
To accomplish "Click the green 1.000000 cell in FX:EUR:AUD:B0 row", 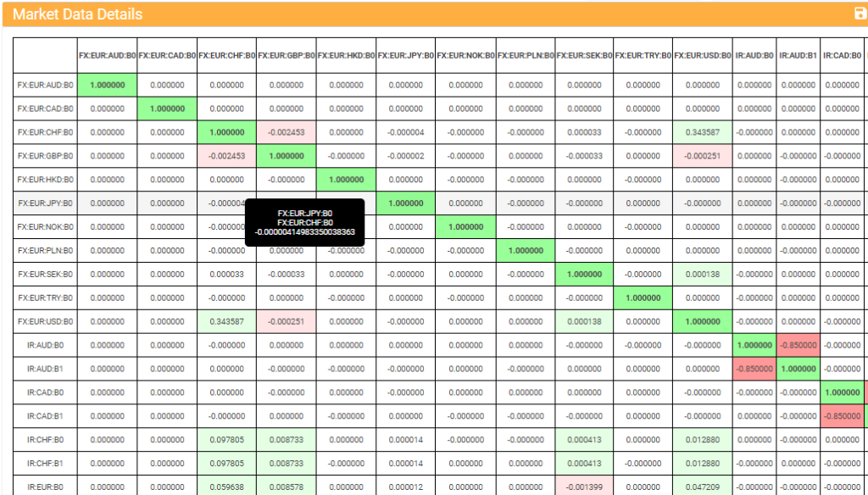I will pos(107,85).
